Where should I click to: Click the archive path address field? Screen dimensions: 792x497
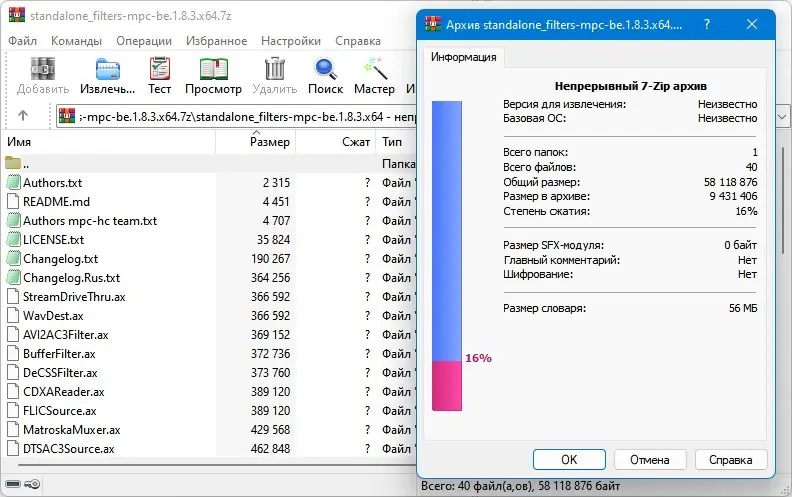[x=236, y=117]
